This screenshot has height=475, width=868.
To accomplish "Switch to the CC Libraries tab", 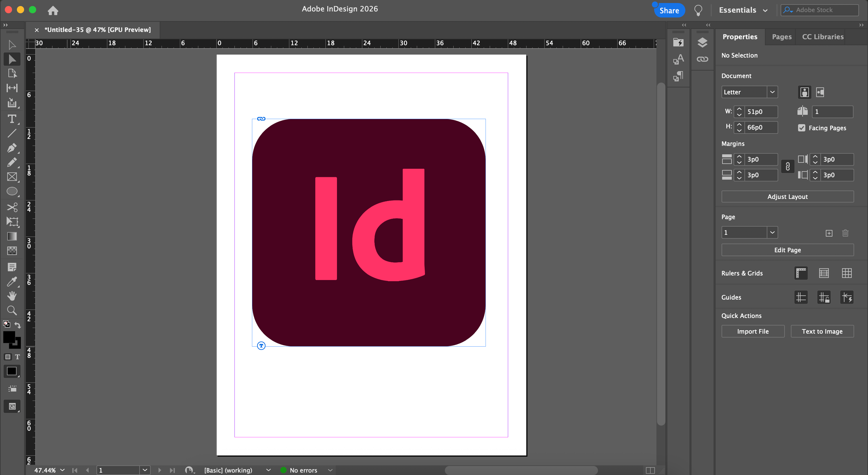I will tap(822, 37).
